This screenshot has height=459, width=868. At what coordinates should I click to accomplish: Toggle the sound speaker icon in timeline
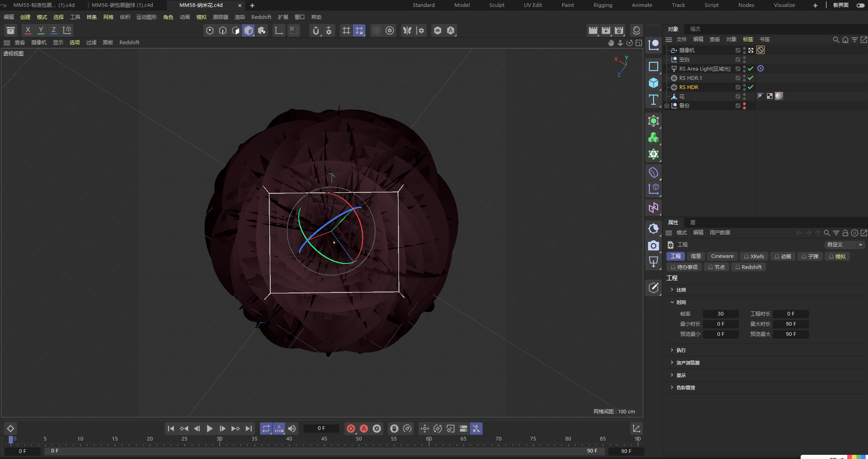pos(292,429)
